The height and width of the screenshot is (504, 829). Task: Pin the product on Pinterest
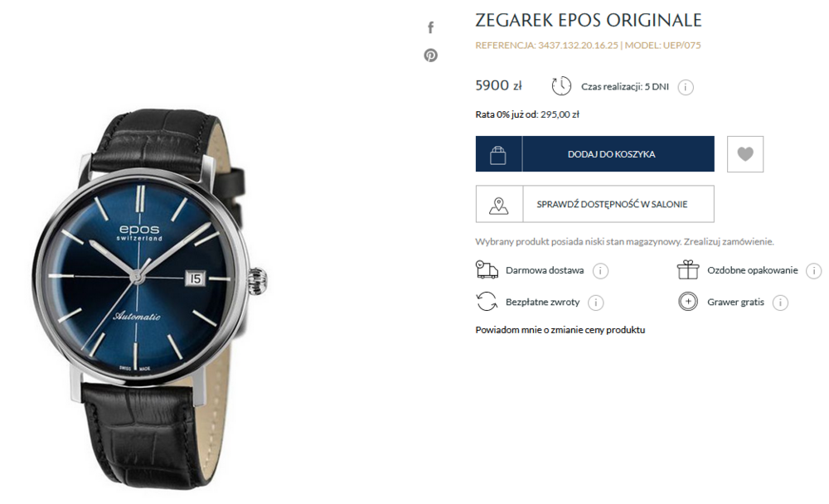pyautogui.click(x=430, y=55)
